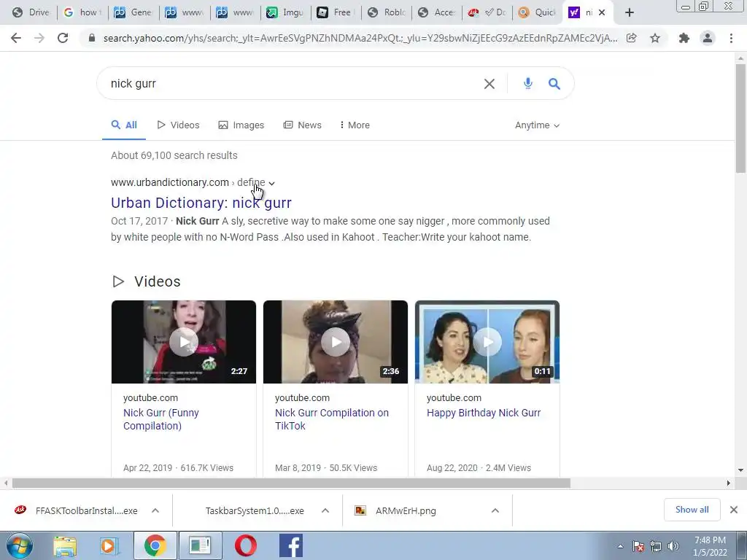
Task: Open the Chrome profile avatar
Action: click(x=708, y=38)
